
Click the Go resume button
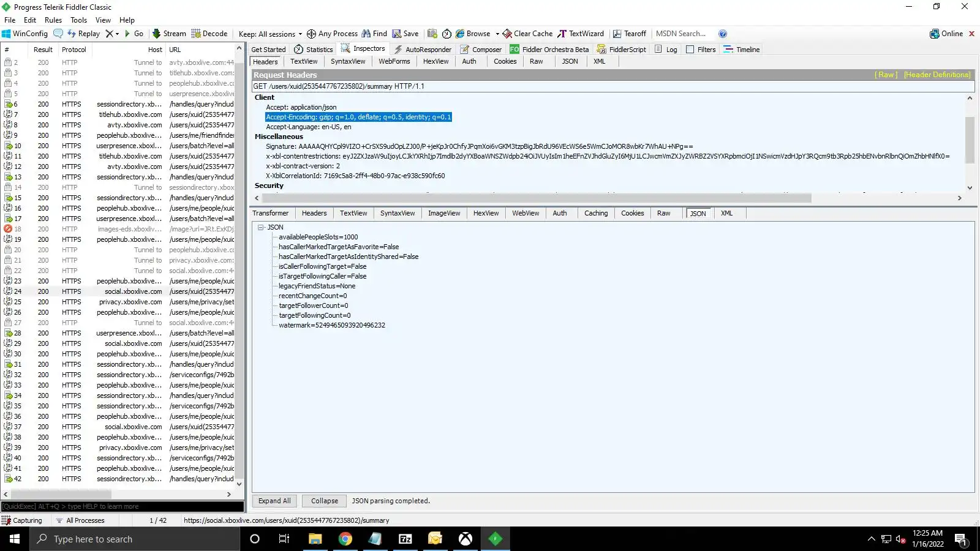click(x=134, y=34)
